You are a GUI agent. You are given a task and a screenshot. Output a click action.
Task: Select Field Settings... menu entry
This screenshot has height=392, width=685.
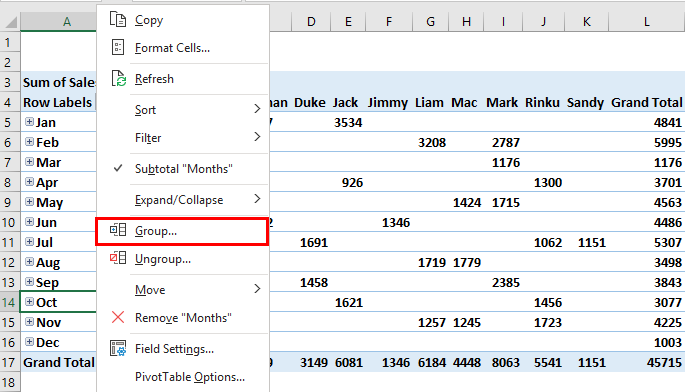[183, 349]
